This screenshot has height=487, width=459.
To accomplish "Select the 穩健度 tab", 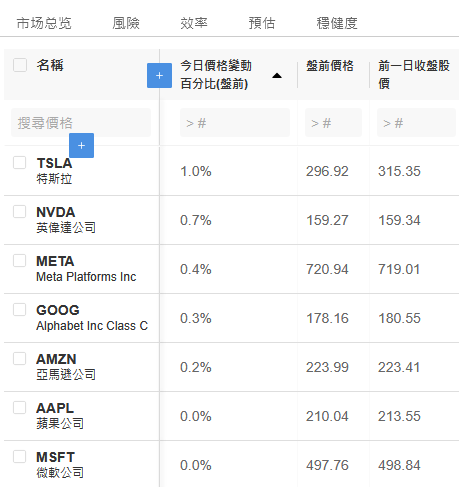I will (x=337, y=23).
